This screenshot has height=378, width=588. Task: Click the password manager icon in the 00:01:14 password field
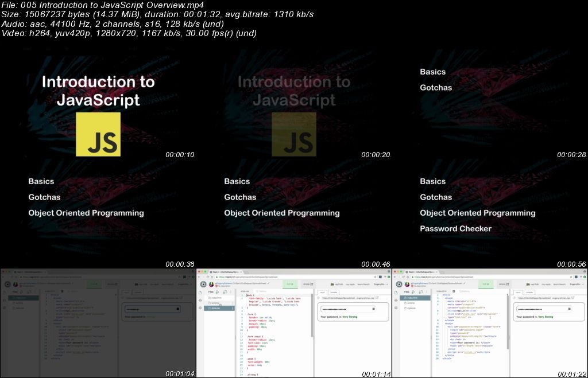pos(374,309)
